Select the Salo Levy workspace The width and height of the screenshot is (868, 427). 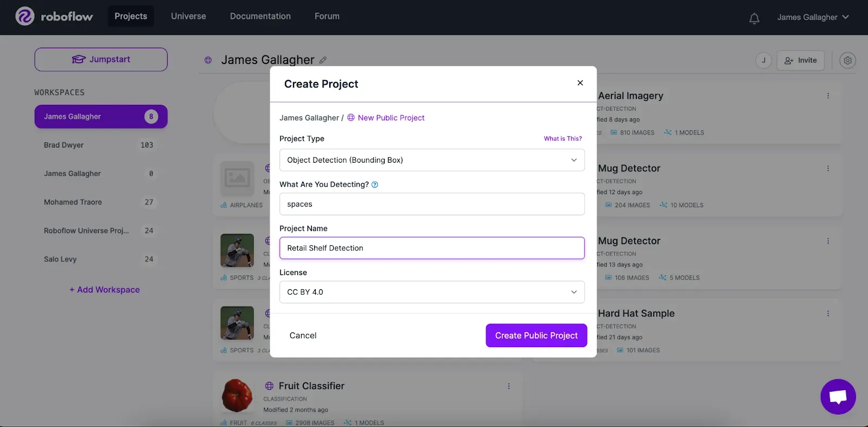click(x=101, y=259)
